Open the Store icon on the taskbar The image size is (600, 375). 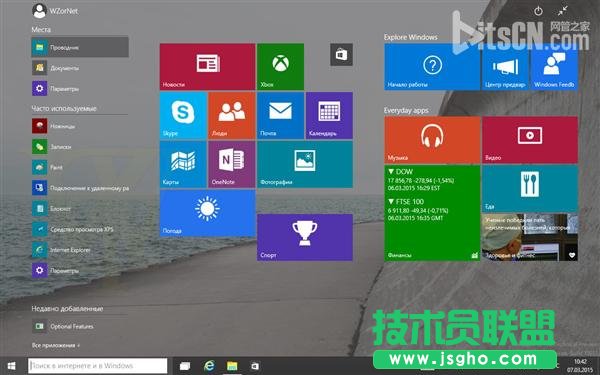click(255, 366)
